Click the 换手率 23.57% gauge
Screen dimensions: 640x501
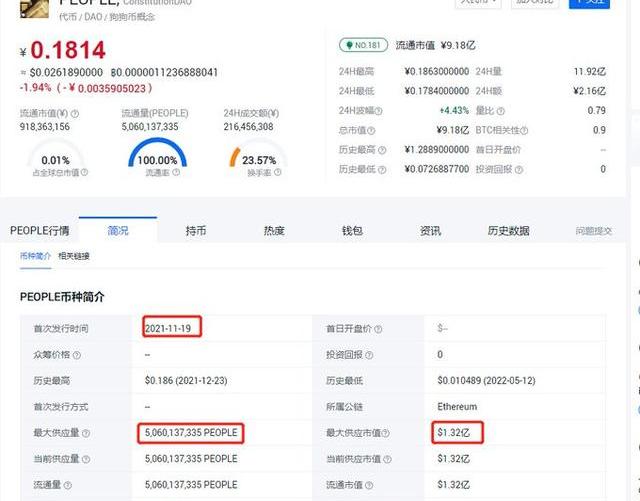259,160
